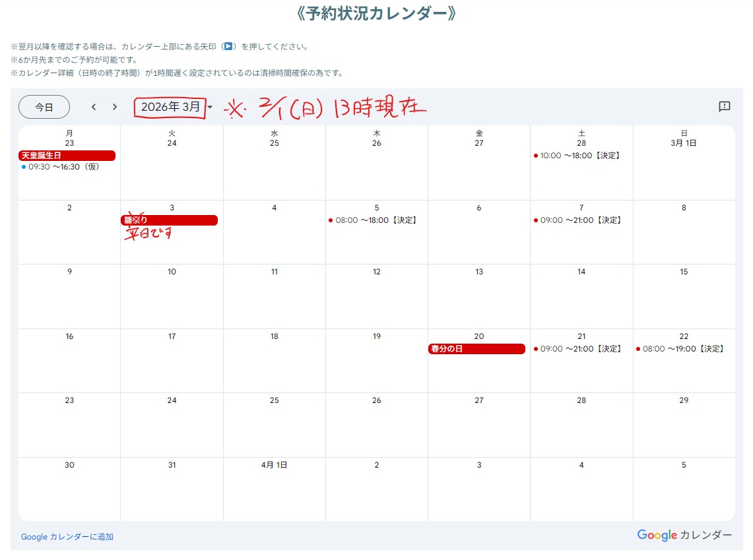The height and width of the screenshot is (560, 753).
Task: Select the 雛祭り event on March 3
Action: [169, 220]
